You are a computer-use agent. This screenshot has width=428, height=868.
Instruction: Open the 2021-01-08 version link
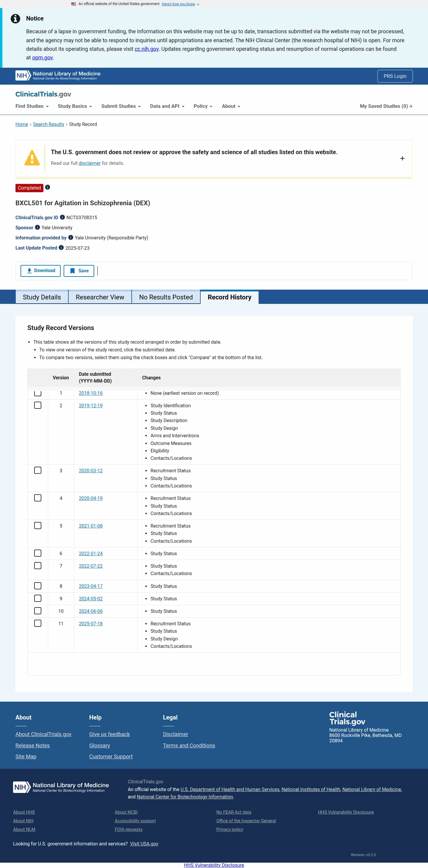(x=91, y=526)
